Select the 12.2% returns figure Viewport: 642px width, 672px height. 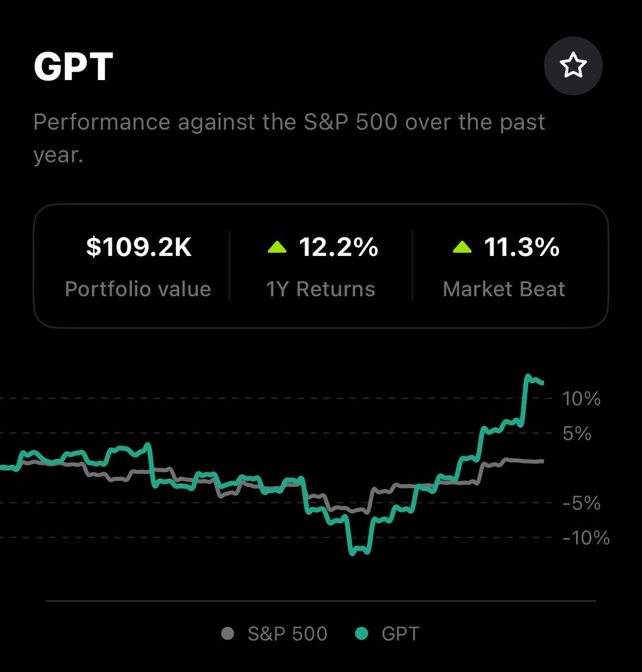(x=339, y=247)
